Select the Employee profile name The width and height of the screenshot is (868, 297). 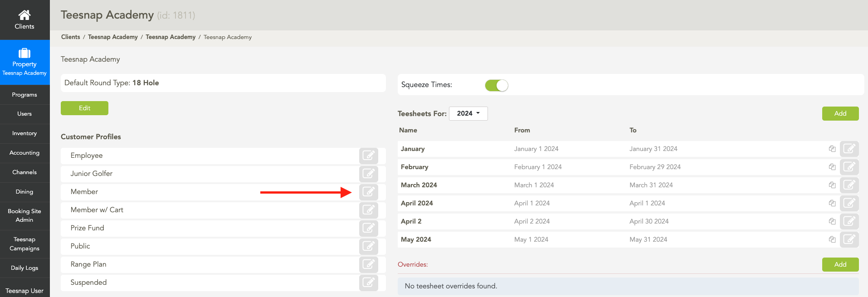click(87, 156)
